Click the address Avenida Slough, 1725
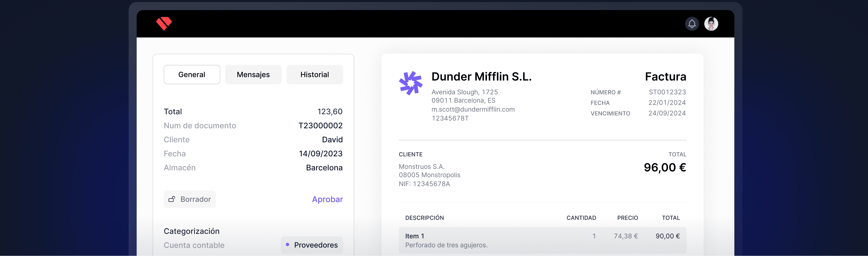868x256 pixels. click(x=465, y=92)
